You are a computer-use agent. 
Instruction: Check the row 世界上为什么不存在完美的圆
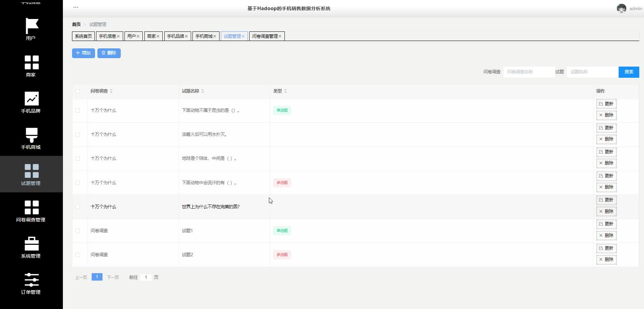(x=77, y=207)
